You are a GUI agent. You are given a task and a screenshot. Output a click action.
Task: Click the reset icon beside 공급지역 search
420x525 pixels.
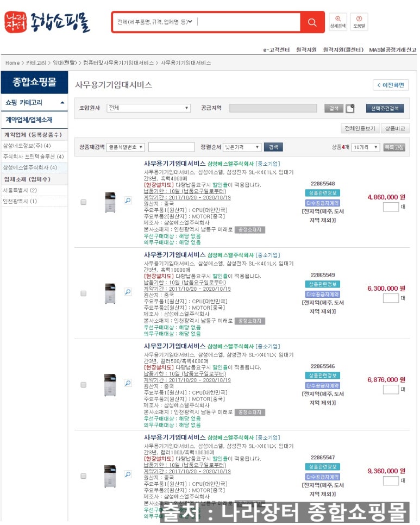350,108
